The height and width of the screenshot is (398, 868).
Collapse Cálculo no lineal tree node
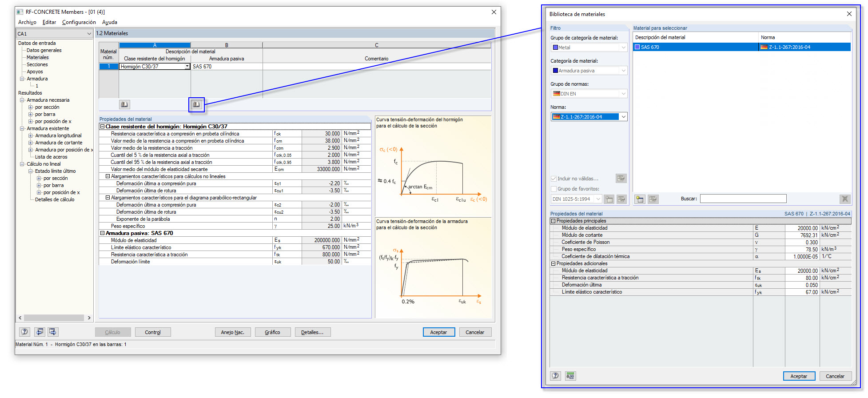point(22,164)
